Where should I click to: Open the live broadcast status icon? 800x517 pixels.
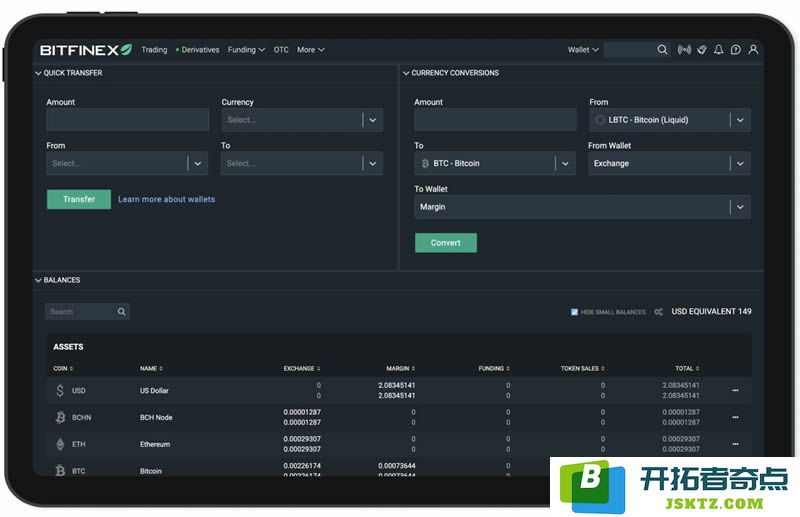(684, 50)
